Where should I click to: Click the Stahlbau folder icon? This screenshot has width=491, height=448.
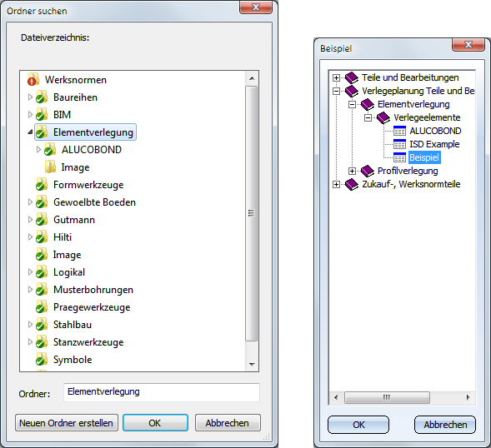[42, 325]
